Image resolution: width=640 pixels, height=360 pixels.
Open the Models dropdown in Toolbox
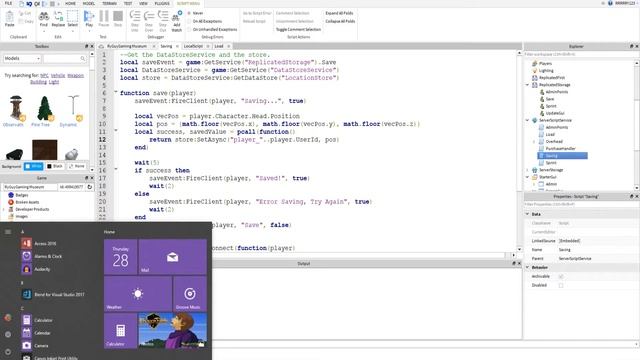tap(22, 59)
